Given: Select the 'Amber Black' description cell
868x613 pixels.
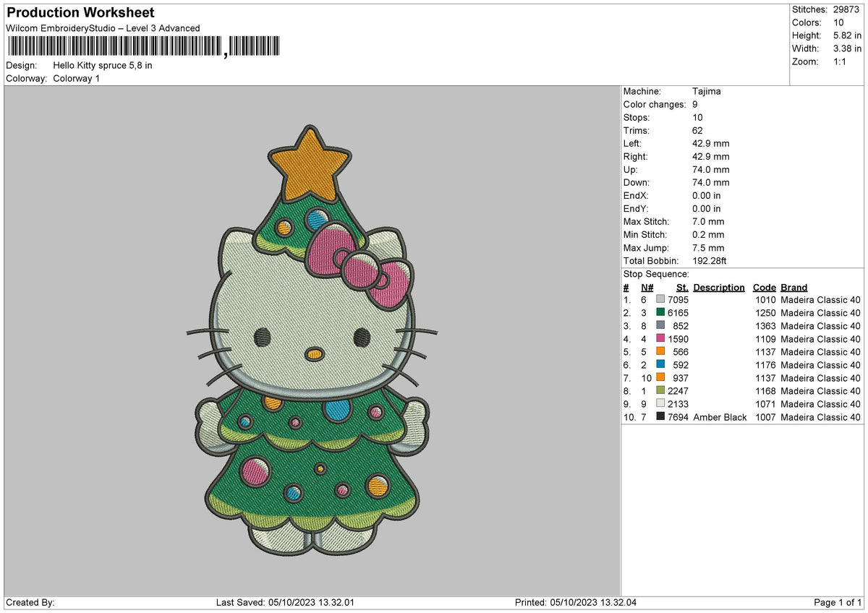Looking at the screenshot, I should click(x=720, y=417).
